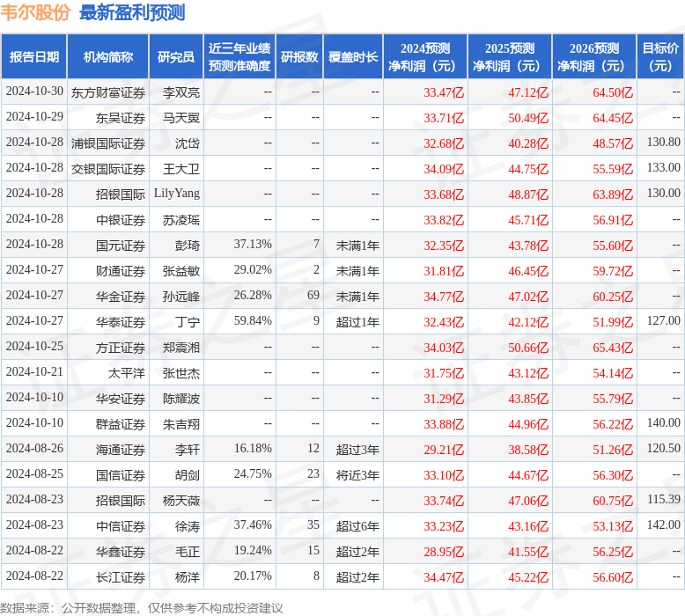
Task: Click researcher 李轩
Action: [188, 449]
